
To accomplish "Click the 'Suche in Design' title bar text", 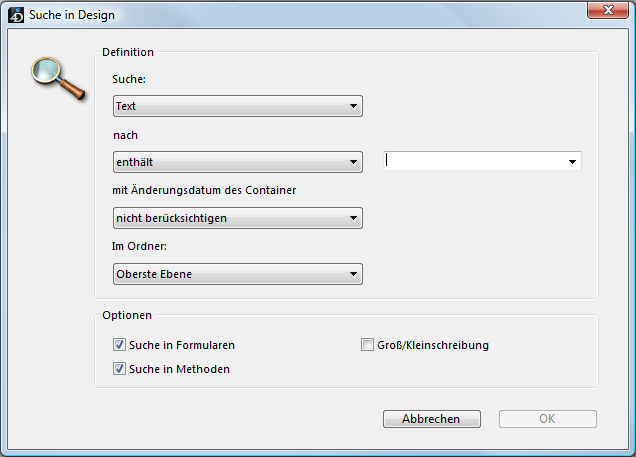I will click(x=71, y=15).
